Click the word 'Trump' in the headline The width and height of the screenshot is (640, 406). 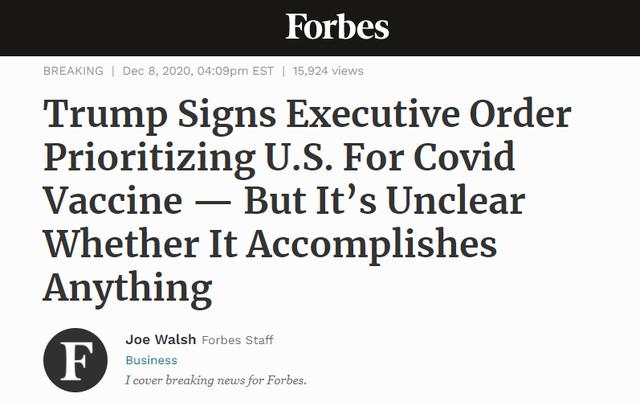[x=105, y=115]
